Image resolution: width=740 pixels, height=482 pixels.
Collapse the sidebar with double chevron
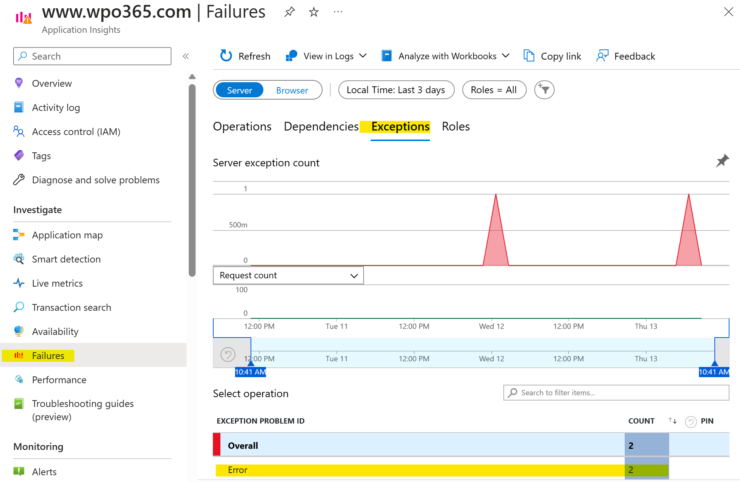[x=186, y=56]
